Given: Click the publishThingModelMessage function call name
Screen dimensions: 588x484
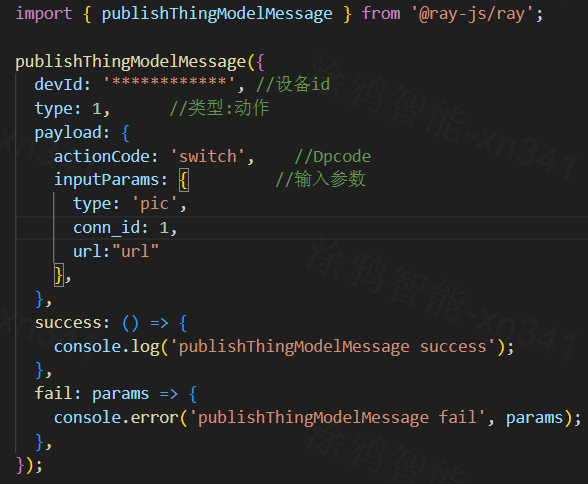Looking at the screenshot, I should click(x=130, y=62).
